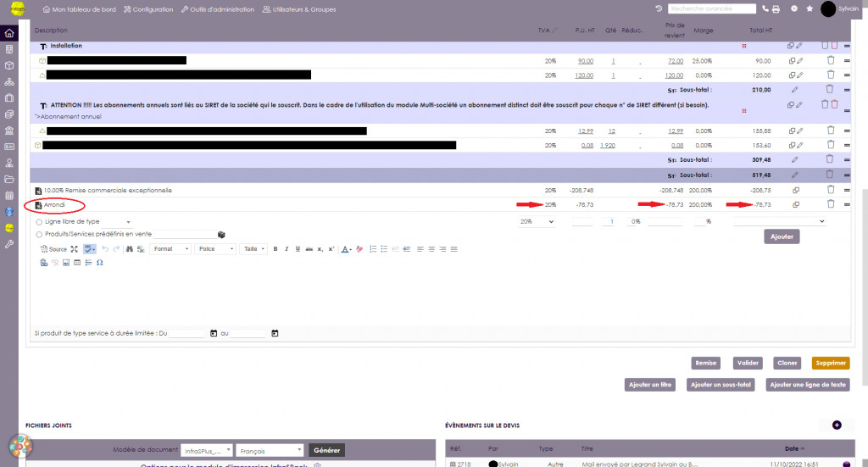The width and height of the screenshot is (868, 467).
Task: Align text right in the editor
Action: pos(442,249)
